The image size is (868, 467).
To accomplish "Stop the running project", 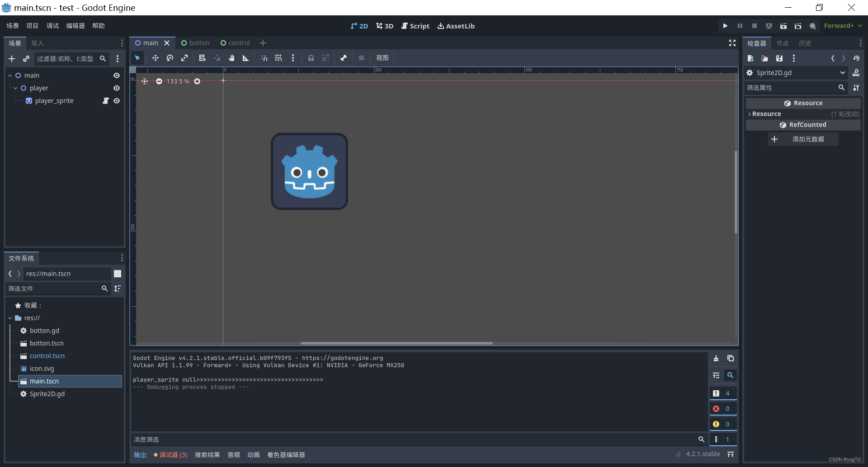I will tap(755, 26).
